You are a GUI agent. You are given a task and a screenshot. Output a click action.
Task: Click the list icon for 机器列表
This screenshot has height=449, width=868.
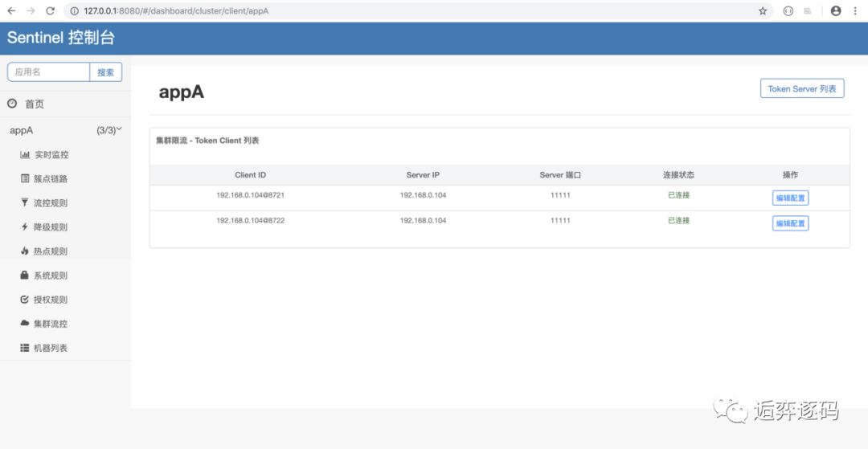[x=24, y=348]
